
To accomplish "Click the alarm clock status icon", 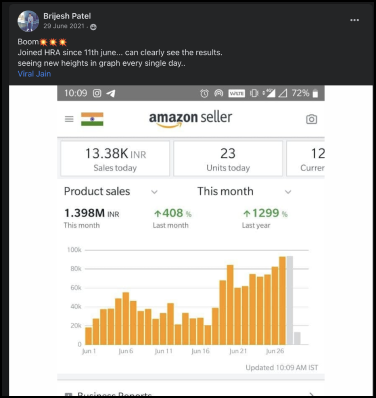I will (204, 93).
